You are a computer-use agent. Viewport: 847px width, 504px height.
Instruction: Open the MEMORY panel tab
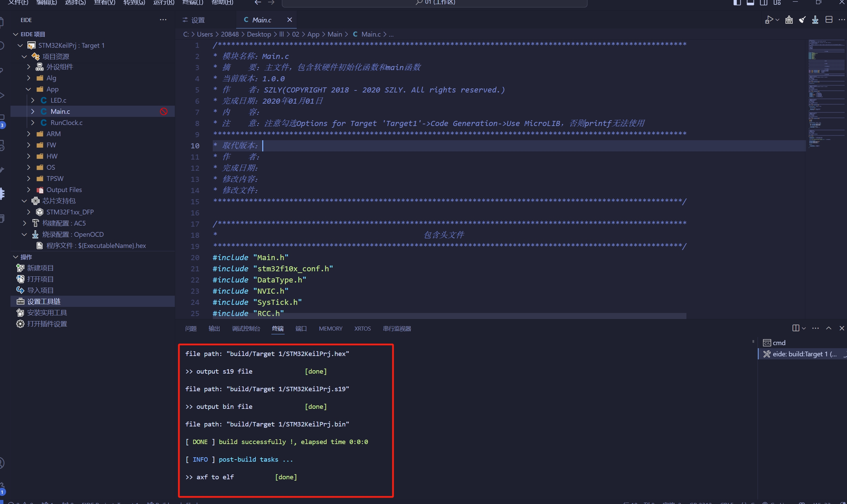pyautogui.click(x=331, y=329)
